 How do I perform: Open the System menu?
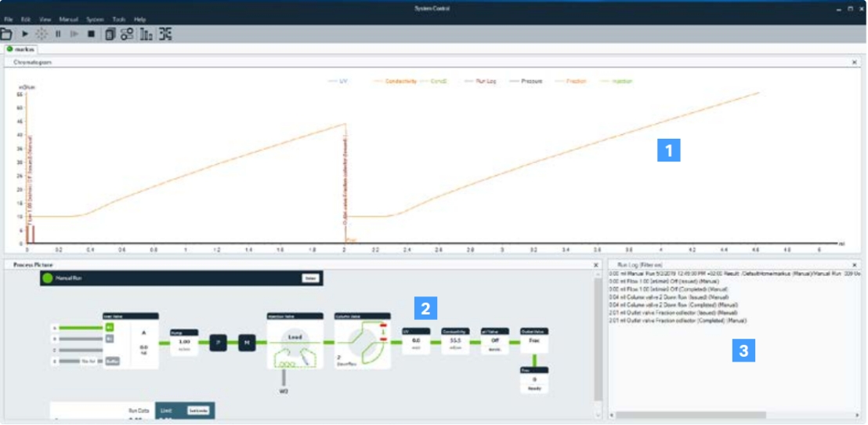pos(95,18)
